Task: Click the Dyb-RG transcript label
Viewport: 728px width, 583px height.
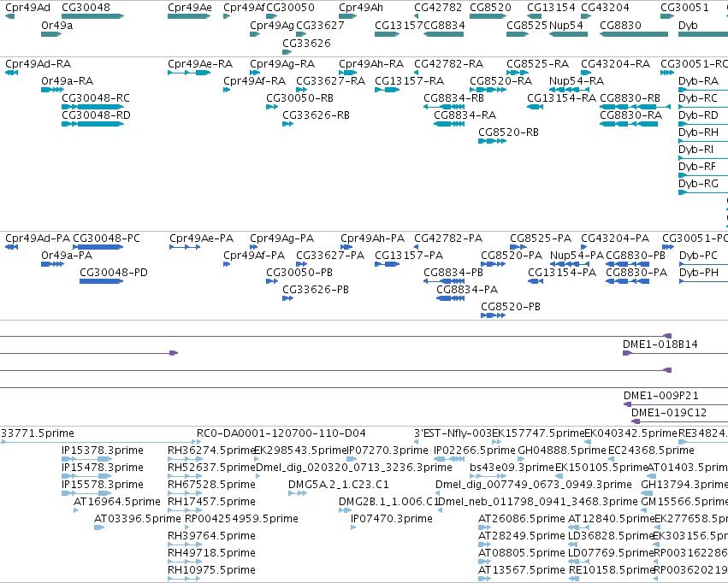Action: tap(698, 184)
